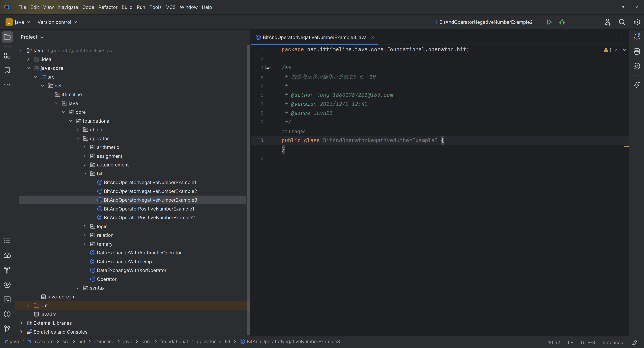644x348 pixels.
Task: Select BitAndOperatorNegativeNumberExample1 in tree
Action: tap(150, 182)
